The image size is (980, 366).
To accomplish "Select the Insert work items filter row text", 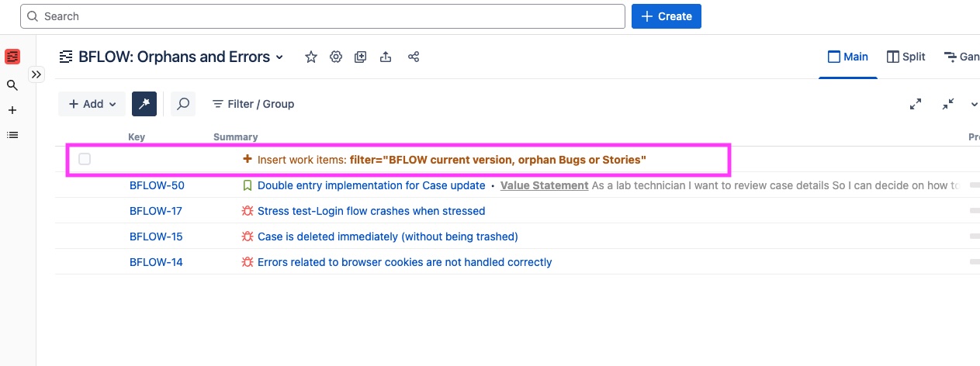I will click(452, 160).
